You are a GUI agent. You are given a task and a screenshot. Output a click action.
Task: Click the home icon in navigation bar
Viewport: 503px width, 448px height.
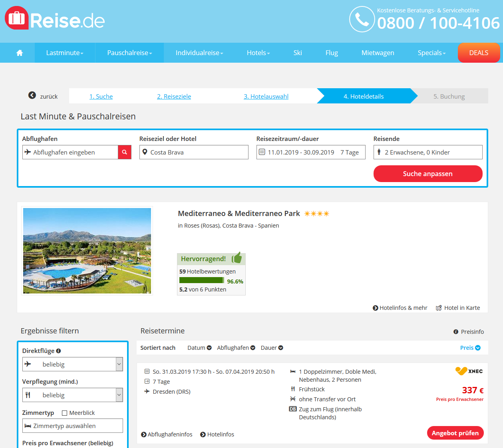(19, 53)
